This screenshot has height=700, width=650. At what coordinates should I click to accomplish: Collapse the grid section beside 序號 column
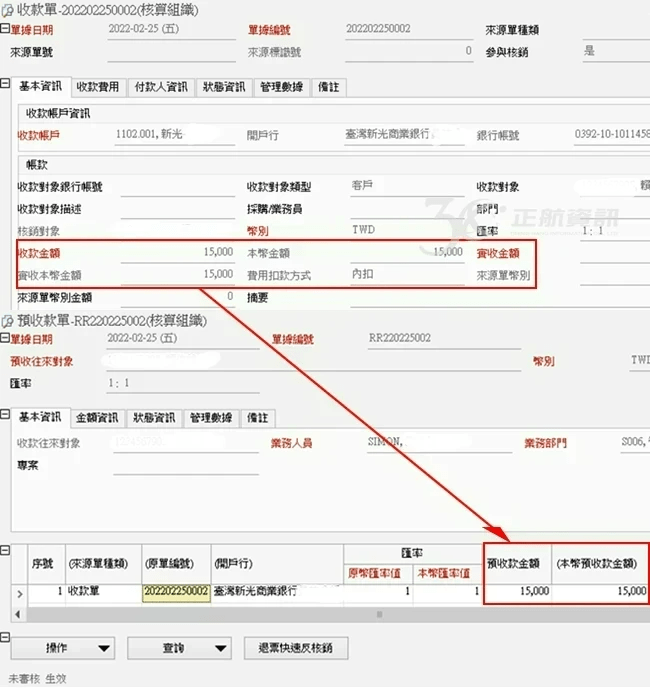(5, 553)
